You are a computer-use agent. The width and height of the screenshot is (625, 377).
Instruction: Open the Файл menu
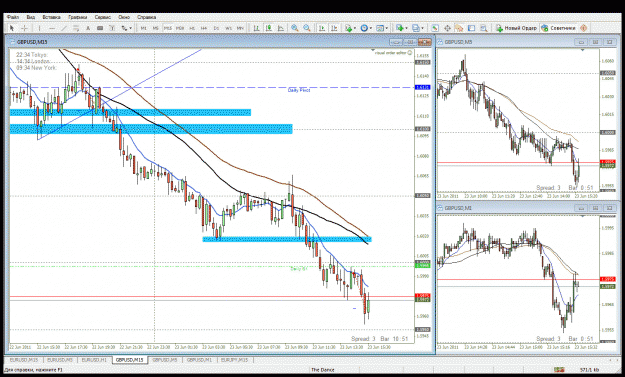[13, 17]
